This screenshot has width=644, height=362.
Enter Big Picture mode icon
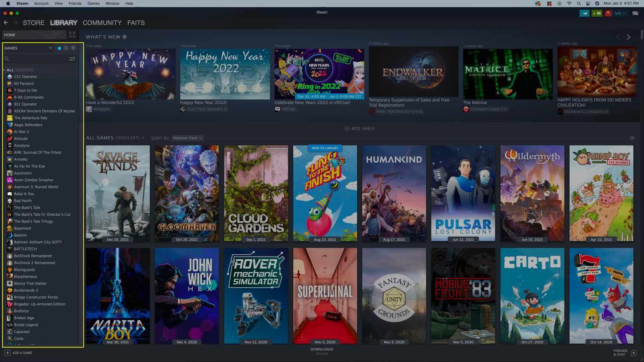click(x=635, y=13)
